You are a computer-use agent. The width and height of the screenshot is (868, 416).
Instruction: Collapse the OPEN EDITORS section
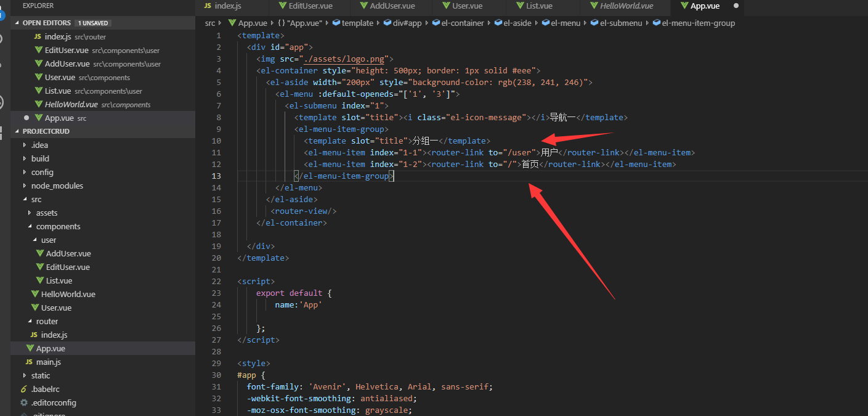tap(17, 23)
